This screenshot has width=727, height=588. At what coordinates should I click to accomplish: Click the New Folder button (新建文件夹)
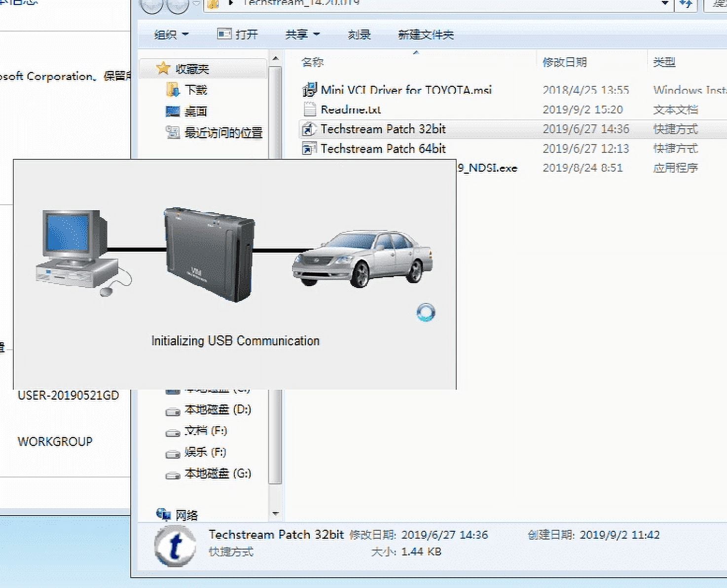426,35
